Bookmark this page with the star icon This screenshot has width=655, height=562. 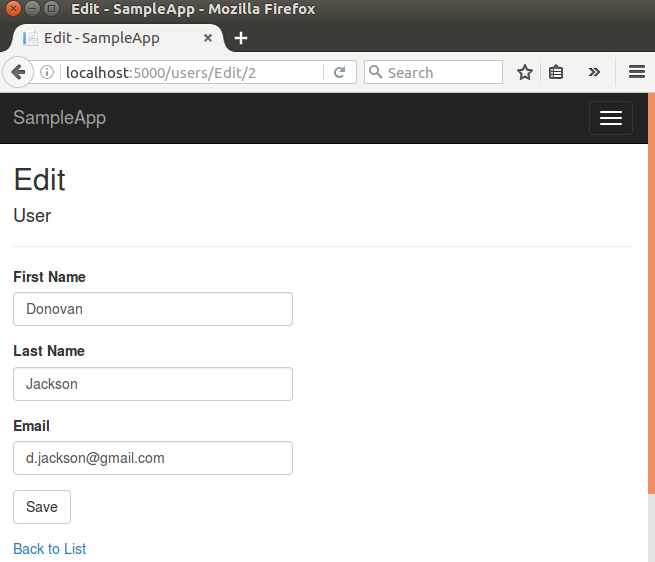tap(524, 72)
